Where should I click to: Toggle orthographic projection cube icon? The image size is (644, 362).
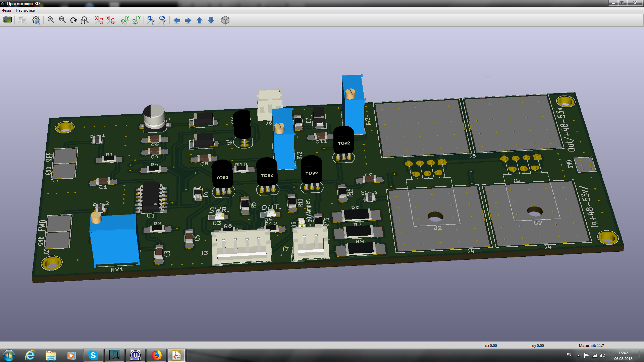pos(225,20)
